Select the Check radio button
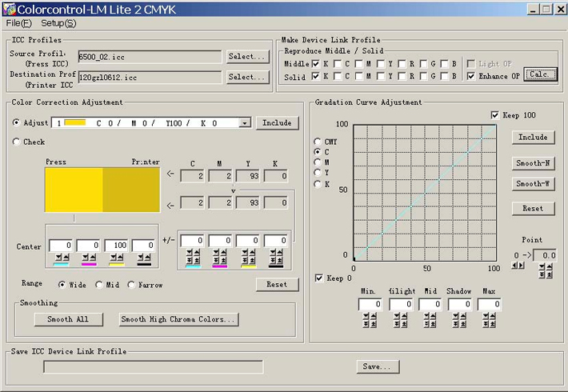This screenshot has width=568, height=392. (16, 142)
